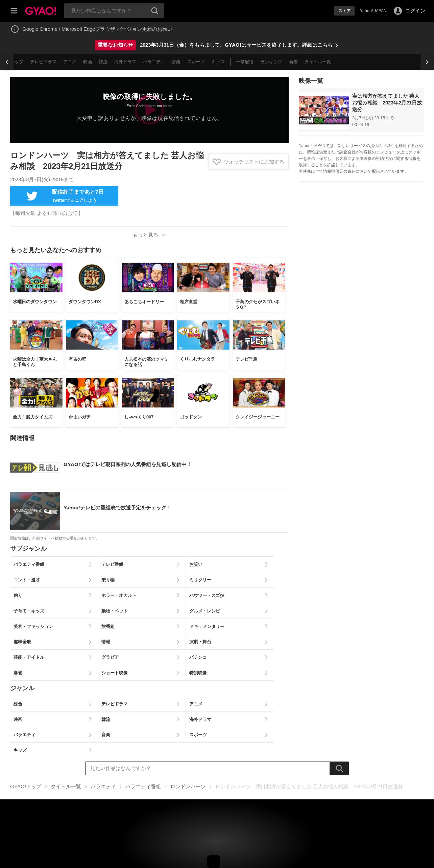Open 有吉の壁 recommendation card
This screenshot has height=868, width=434.
pyautogui.click(x=92, y=342)
